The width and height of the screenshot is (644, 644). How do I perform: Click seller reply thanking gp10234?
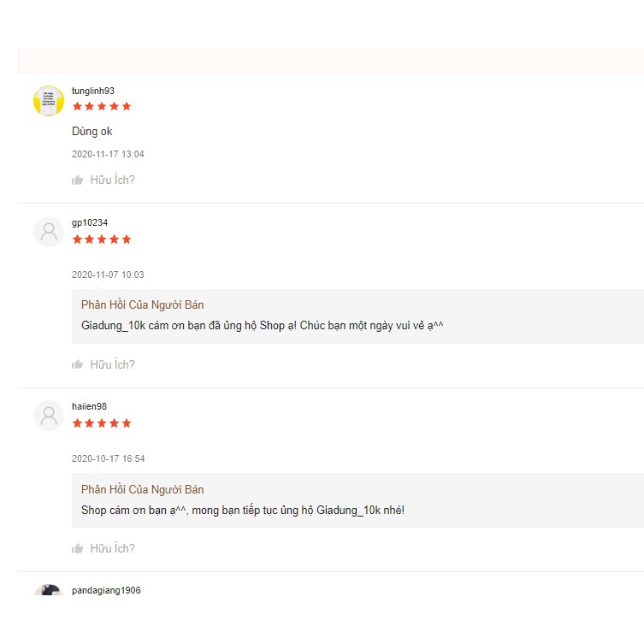[262, 326]
